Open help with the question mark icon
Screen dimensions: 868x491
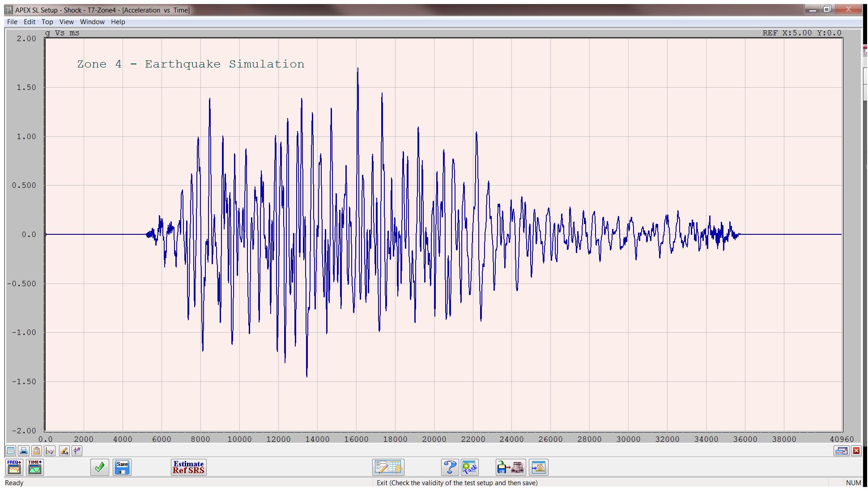450,467
